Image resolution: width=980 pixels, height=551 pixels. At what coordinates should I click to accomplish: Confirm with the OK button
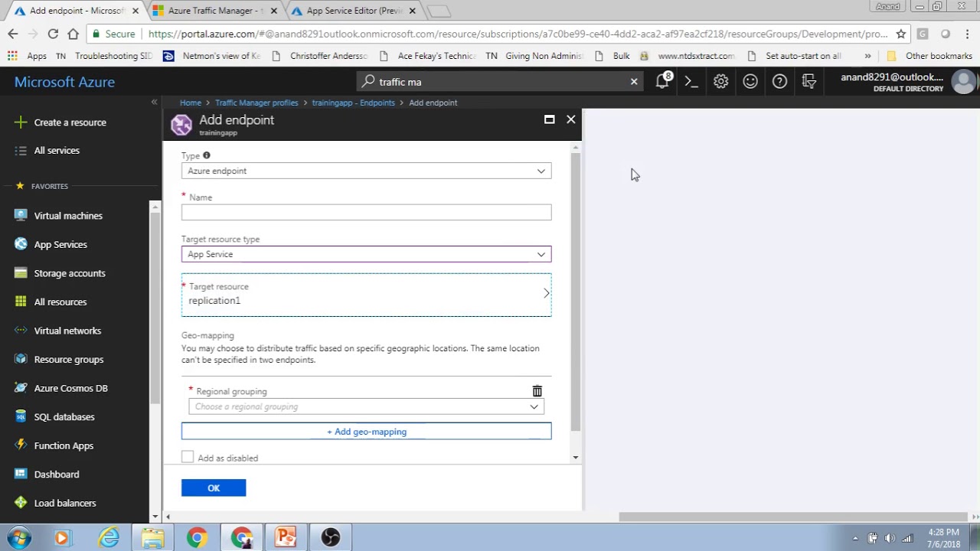[x=214, y=487]
